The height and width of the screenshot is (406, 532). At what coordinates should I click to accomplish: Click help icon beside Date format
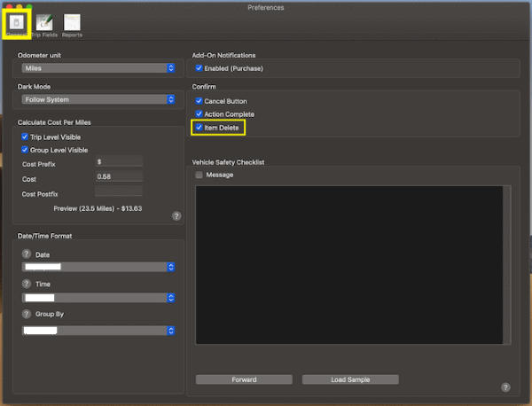click(26, 254)
